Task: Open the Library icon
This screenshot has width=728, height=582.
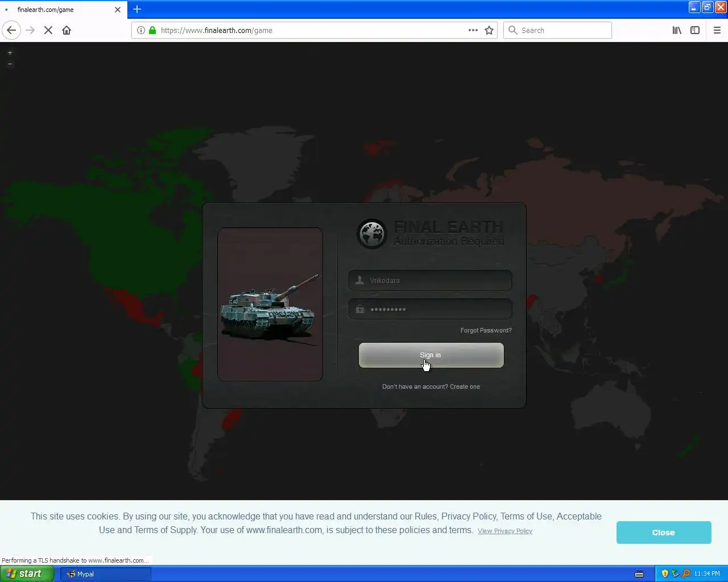Action: tap(677, 30)
